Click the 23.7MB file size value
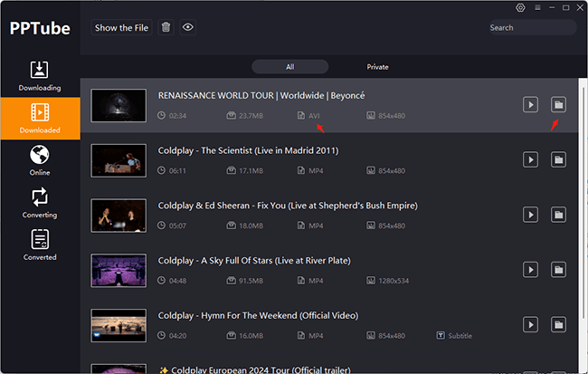Viewport: 588px width, 374px height. pos(251,116)
